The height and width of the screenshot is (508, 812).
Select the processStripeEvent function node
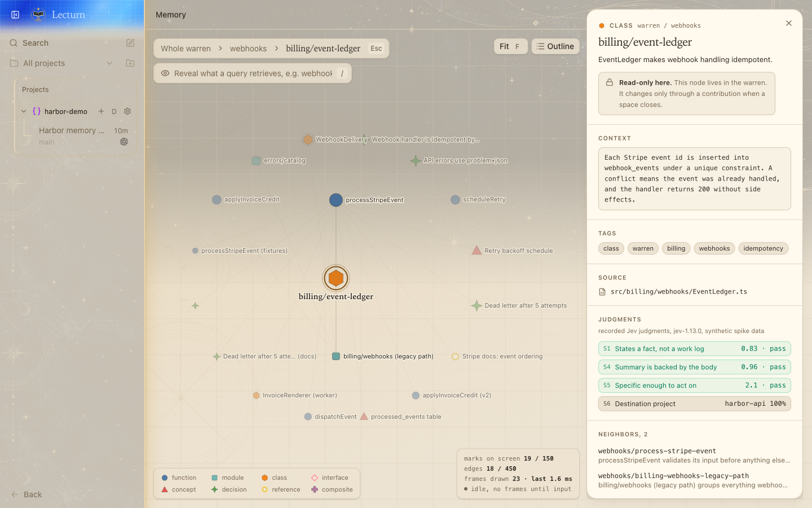[x=336, y=200]
